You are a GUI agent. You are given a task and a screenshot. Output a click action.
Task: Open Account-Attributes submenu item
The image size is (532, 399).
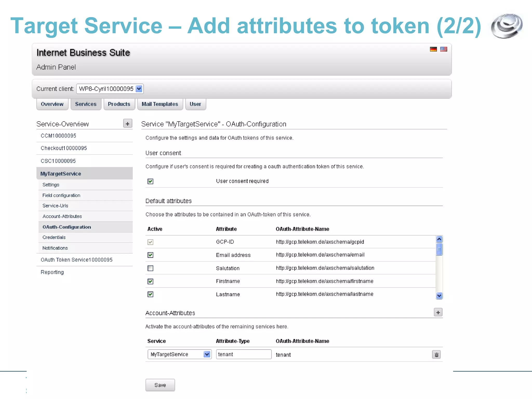(85, 216)
